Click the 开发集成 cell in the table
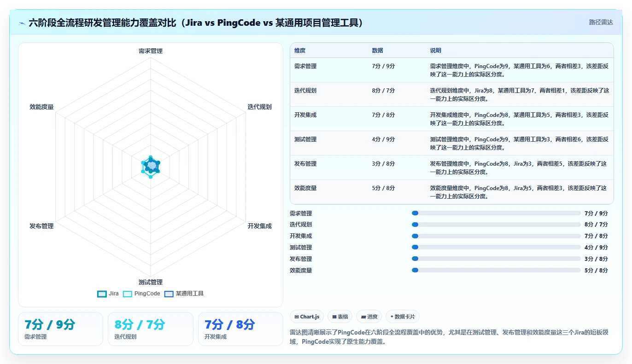632x364 pixels. [305, 115]
